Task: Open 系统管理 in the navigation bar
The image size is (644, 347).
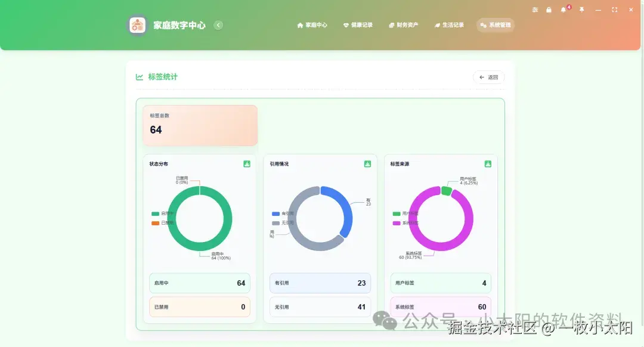Action: 496,25
